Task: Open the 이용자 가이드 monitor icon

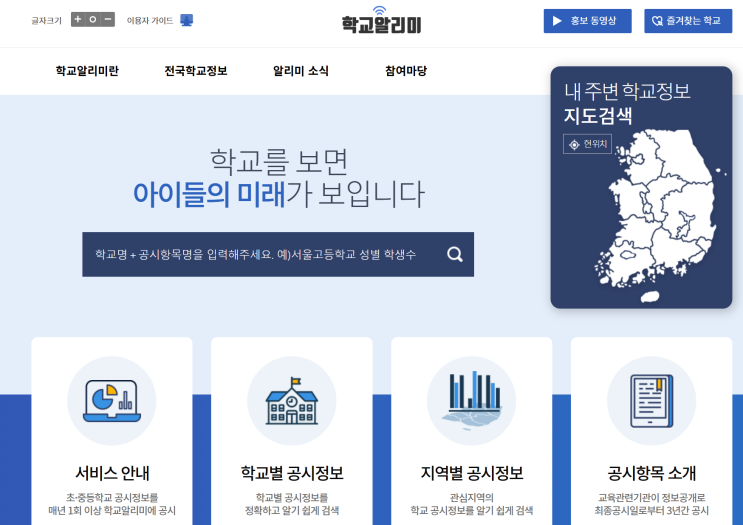Action: (x=187, y=20)
